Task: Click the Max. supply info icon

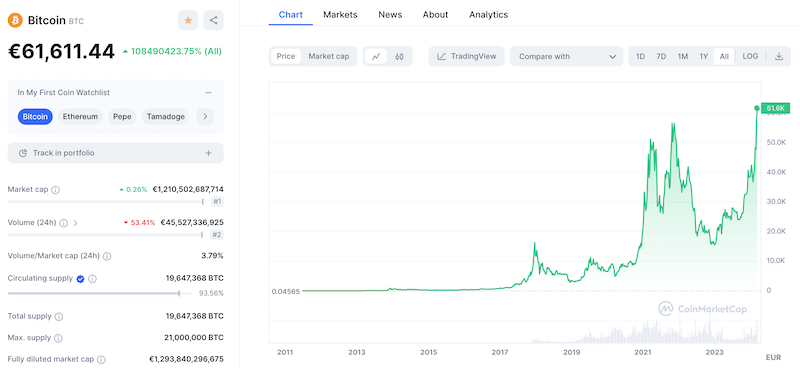Action: click(x=58, y=338)
